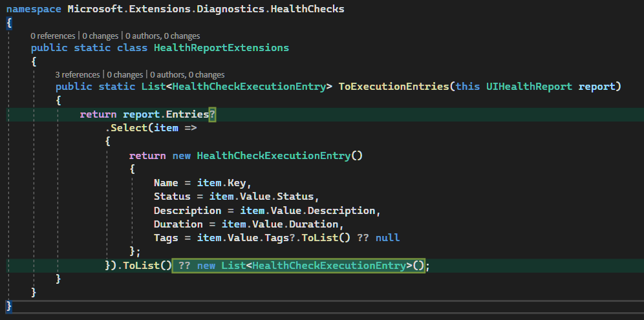Image resolution: width=644 pixels, height=320 pixels.
Task: Click 'class' keyword in class declaration
Action: (x=133, y=48)
